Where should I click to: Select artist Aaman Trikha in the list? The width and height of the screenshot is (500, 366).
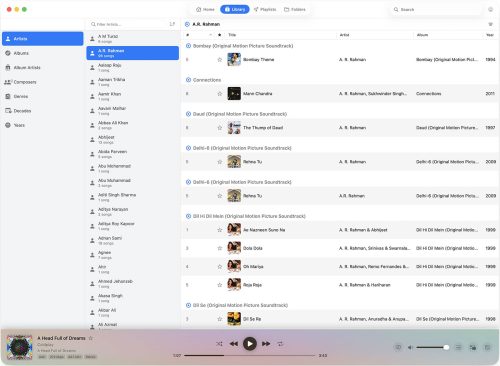(x=133, y=82)
